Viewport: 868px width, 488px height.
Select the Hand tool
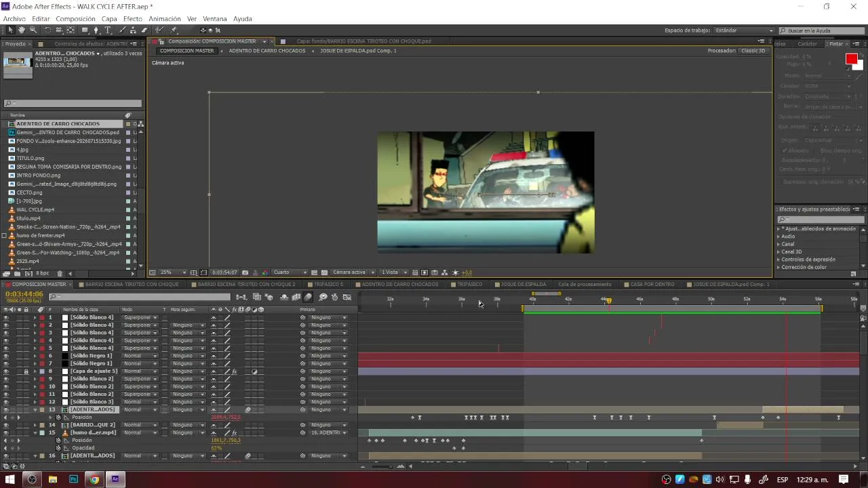[x=22, y=30]
